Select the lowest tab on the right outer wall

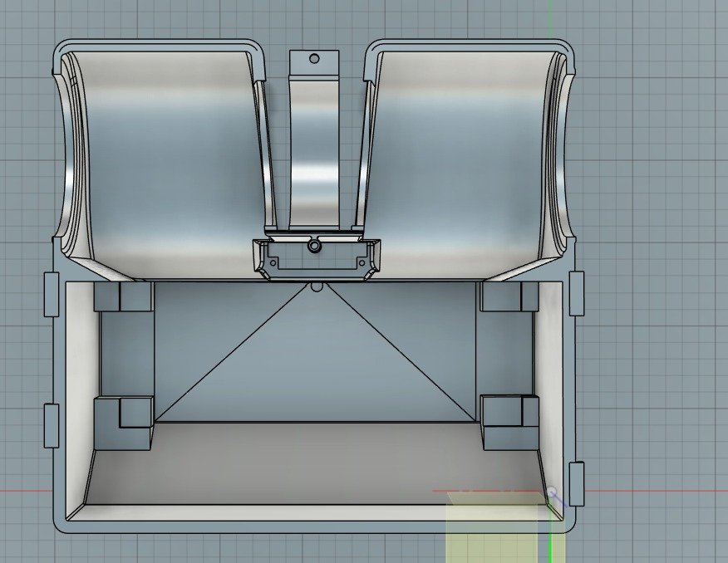[x=577, y=483]
